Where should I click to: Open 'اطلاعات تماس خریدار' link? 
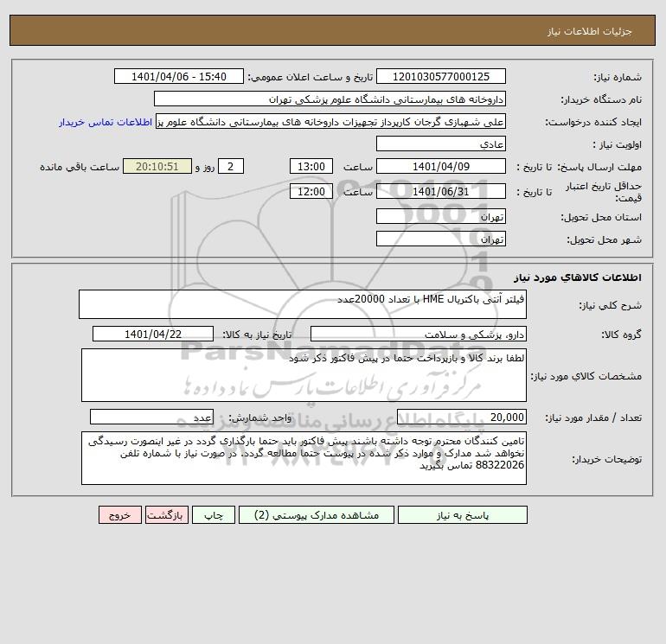pyautogui.click(x=106, y=122)
